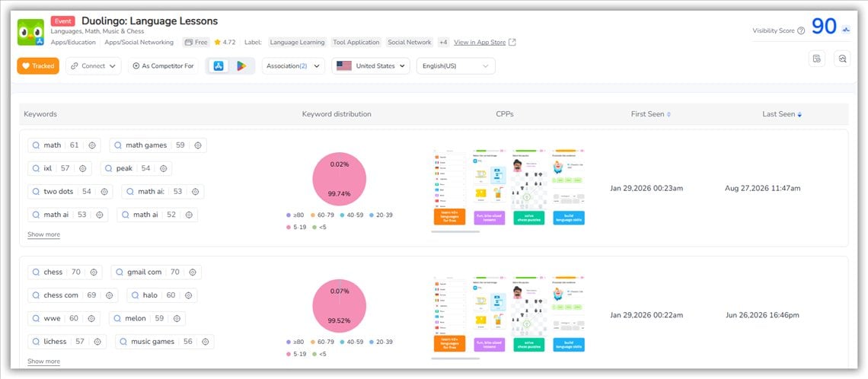Screen dimensions: 868x379
Task: Click external-link icon after View in App Store
Action: click(x=512, y=42)
